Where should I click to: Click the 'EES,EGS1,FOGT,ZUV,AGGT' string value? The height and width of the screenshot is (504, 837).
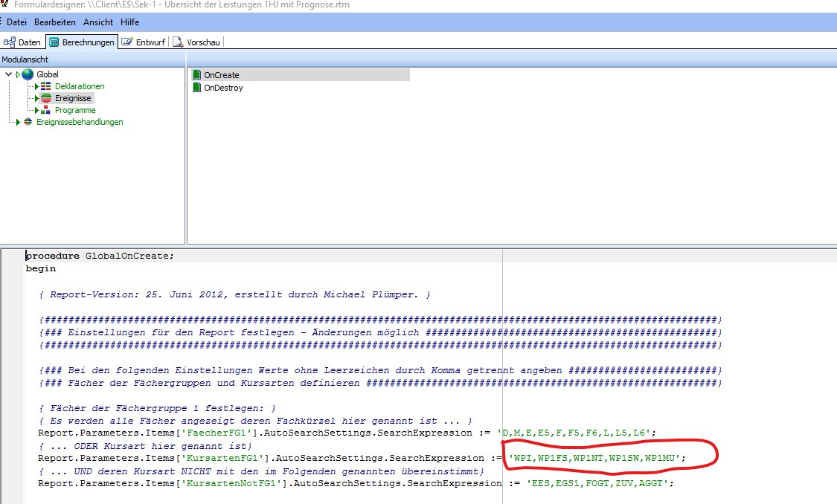coord(597,484)
